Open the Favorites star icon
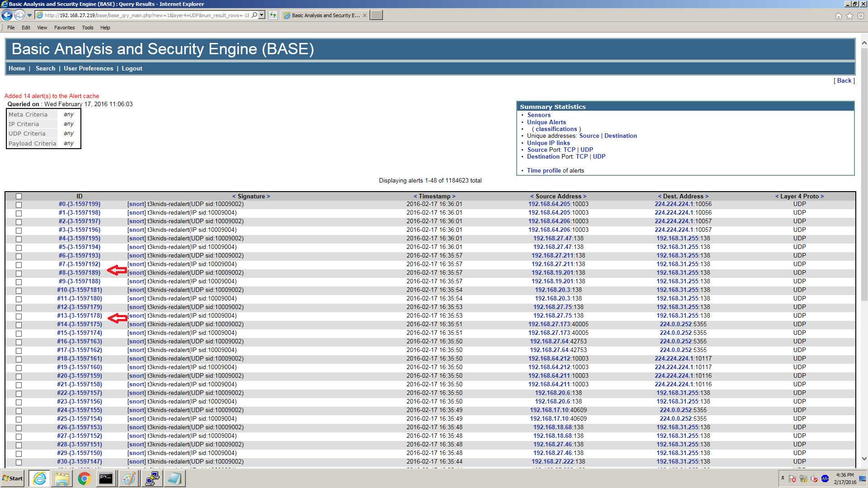 (849, 16)
